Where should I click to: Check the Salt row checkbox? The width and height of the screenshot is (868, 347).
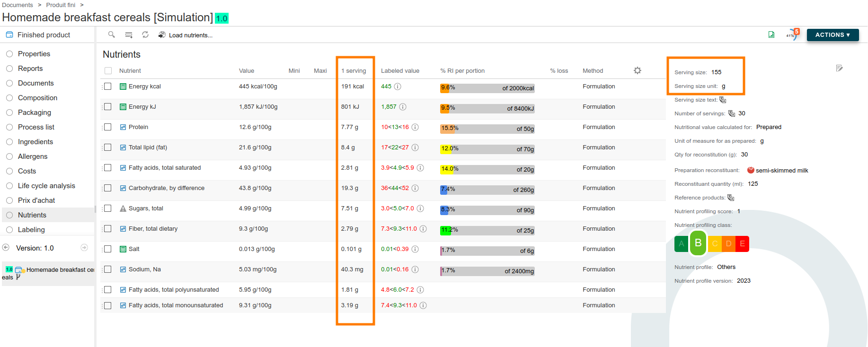point(108,249)
